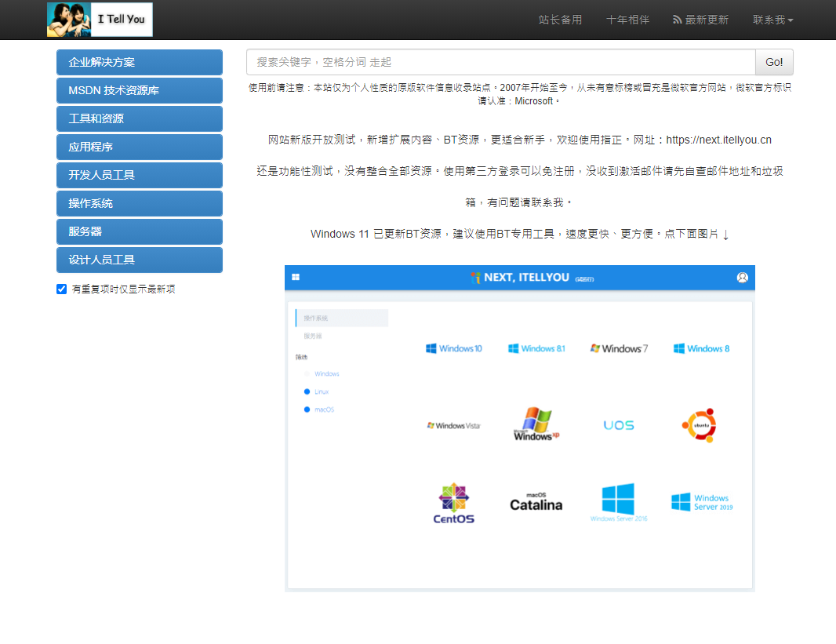
Task: Open the 站长备用 nav link
Action: point(560,20)
